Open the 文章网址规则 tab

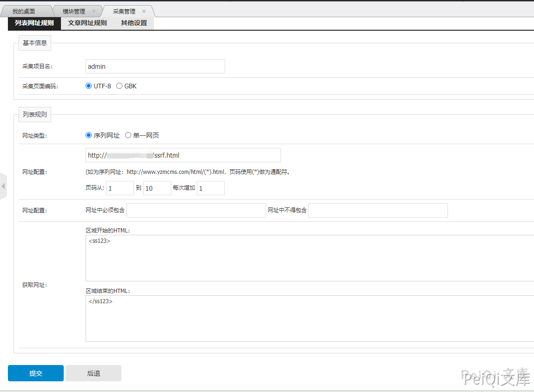(x=87, y=23)
